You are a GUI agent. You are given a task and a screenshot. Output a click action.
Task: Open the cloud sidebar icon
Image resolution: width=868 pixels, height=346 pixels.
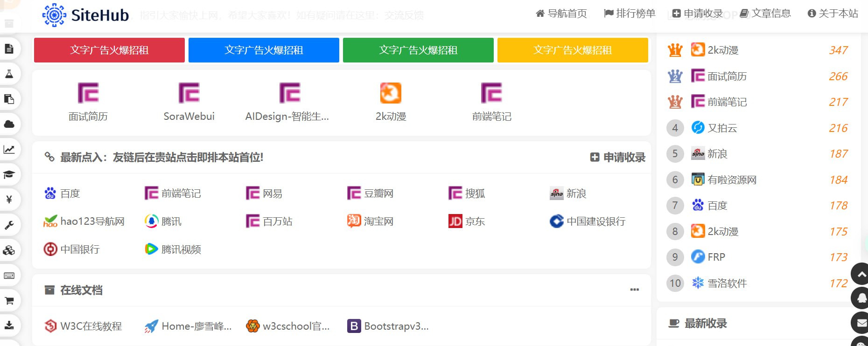pyautogui.click(x=9, y=124)
